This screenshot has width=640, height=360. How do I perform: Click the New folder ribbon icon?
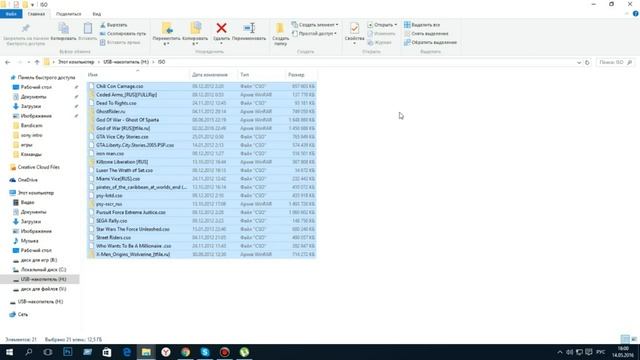pos(280,28)
